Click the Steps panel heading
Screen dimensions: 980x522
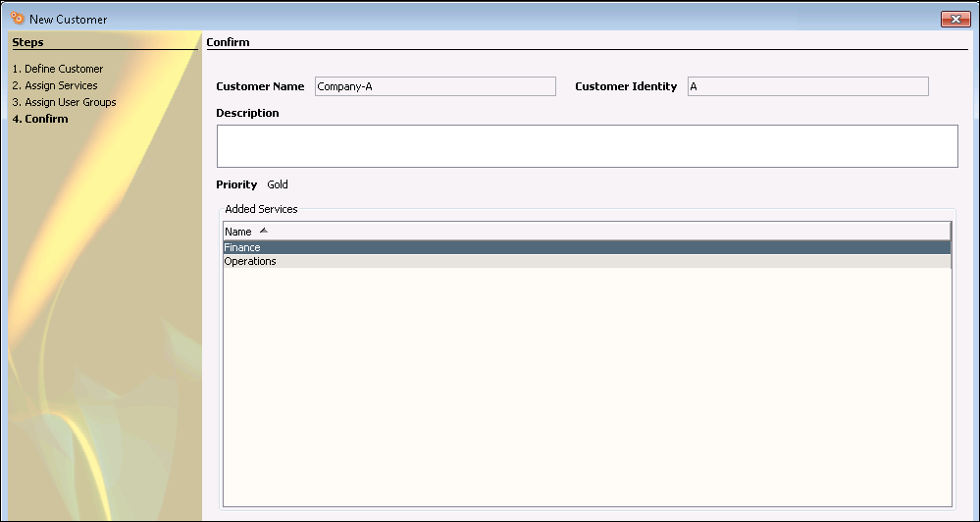click(27, 42)
